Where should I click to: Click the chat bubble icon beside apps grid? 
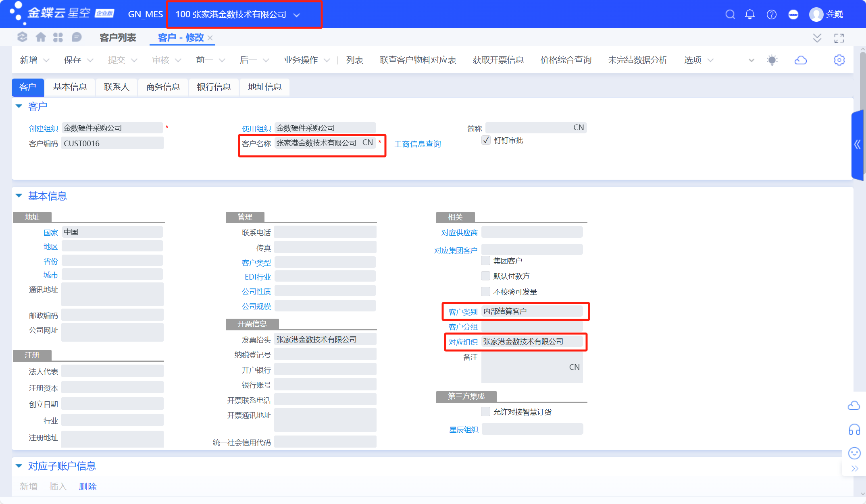click(76, 37)
